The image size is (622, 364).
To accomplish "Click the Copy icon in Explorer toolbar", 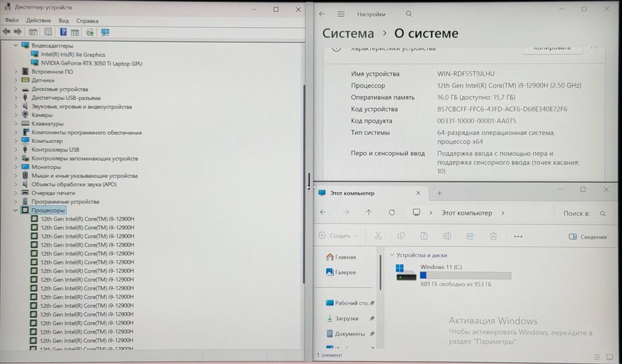I will point(401,236).
